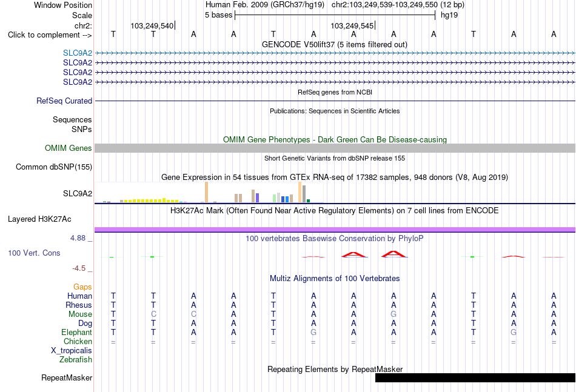
Task: Click the -4.5 lower scale value
Action: [79, 268]
